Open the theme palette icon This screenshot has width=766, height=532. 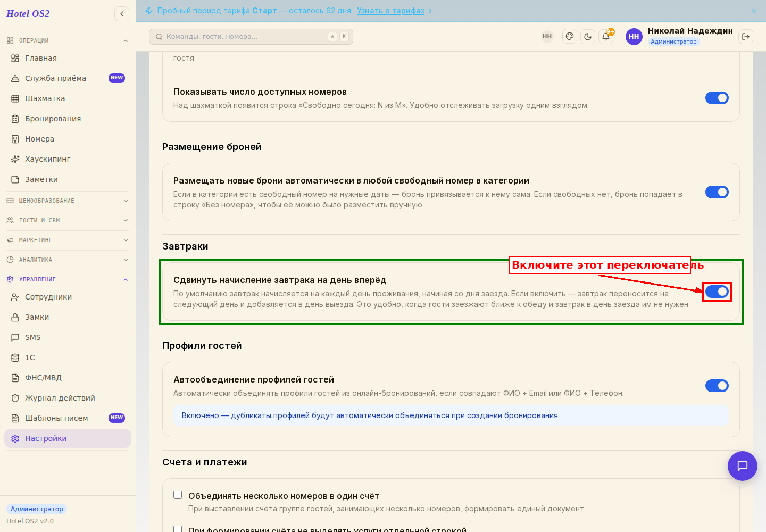[570, 37]
